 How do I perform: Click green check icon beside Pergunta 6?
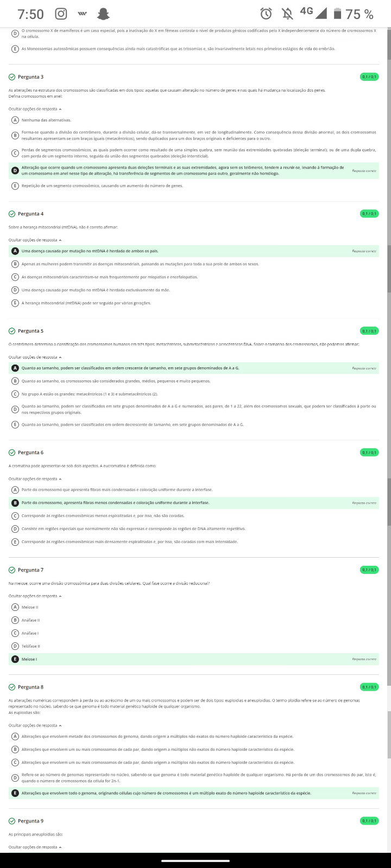[12, 452]
